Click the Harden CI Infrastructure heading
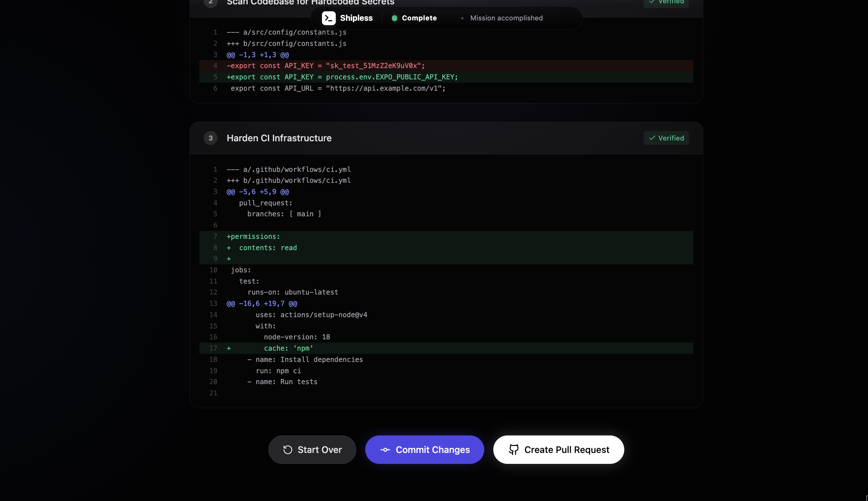868x501 pixels. tap(279, 138)
